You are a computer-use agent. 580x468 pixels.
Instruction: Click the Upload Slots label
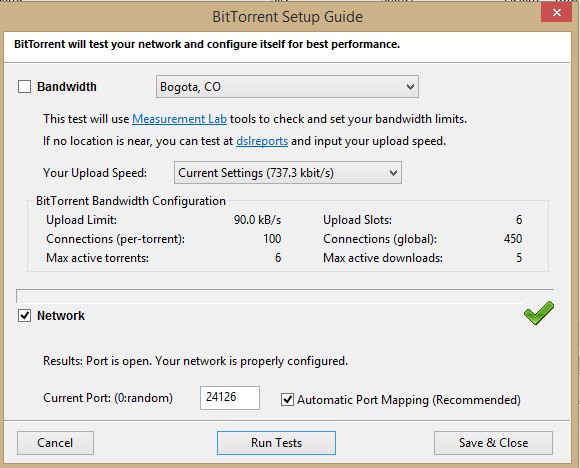[x=357, y=220]
